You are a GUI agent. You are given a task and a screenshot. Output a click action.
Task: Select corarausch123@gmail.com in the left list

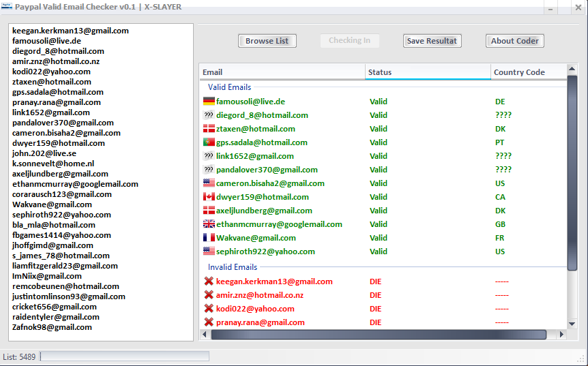62,194
